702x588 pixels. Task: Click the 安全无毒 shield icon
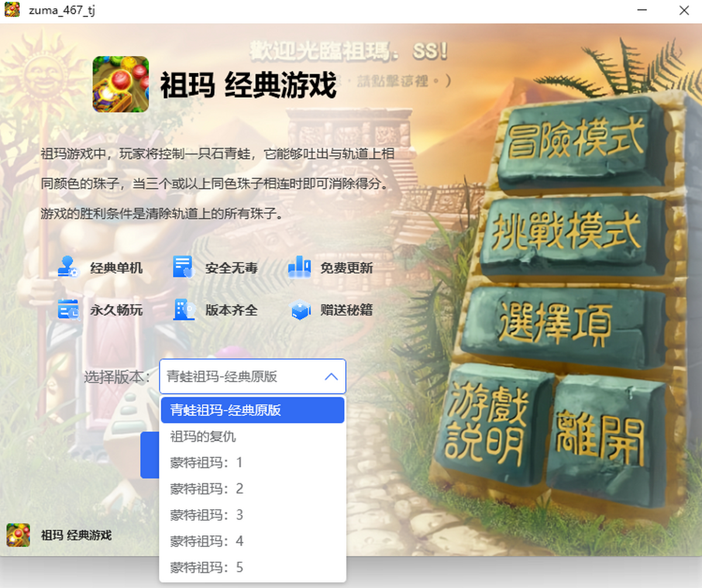pyautogui.click(x=183, y=267)
